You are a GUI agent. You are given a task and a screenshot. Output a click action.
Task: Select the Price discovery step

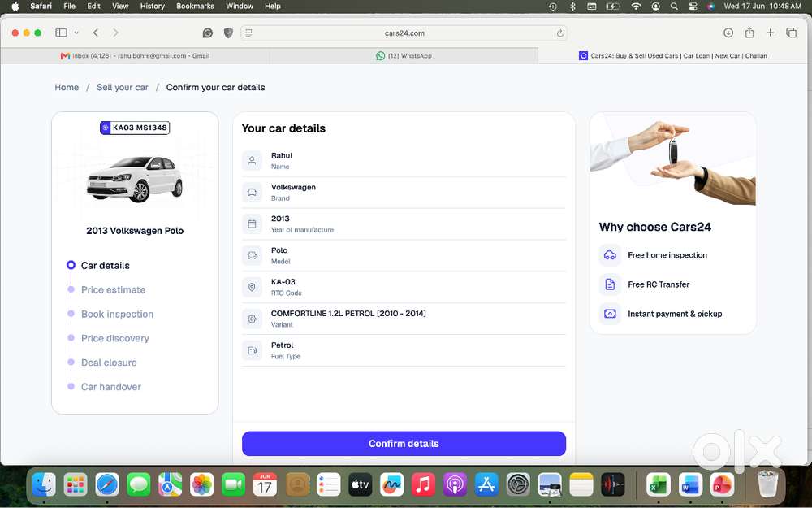[115, 338]
